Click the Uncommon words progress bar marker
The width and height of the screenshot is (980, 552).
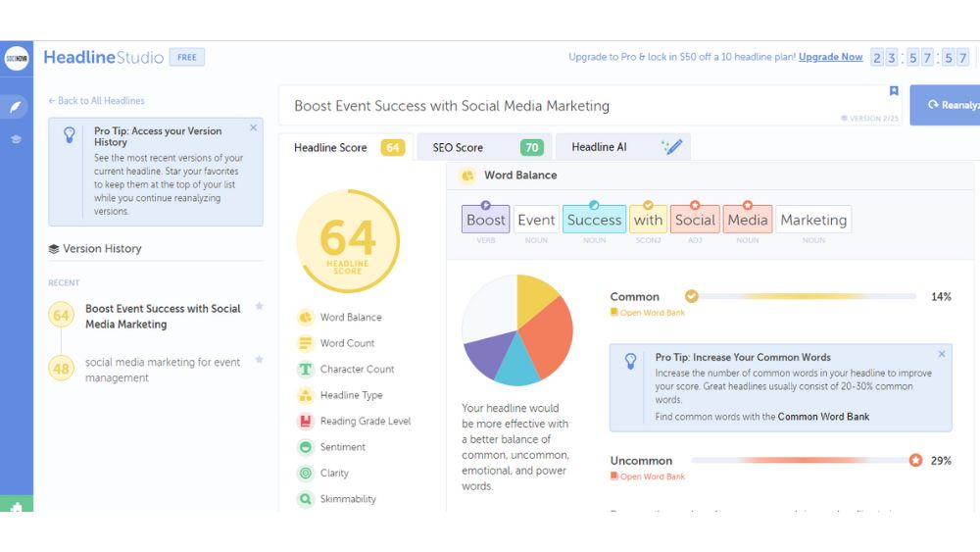[x=915, y=460]
